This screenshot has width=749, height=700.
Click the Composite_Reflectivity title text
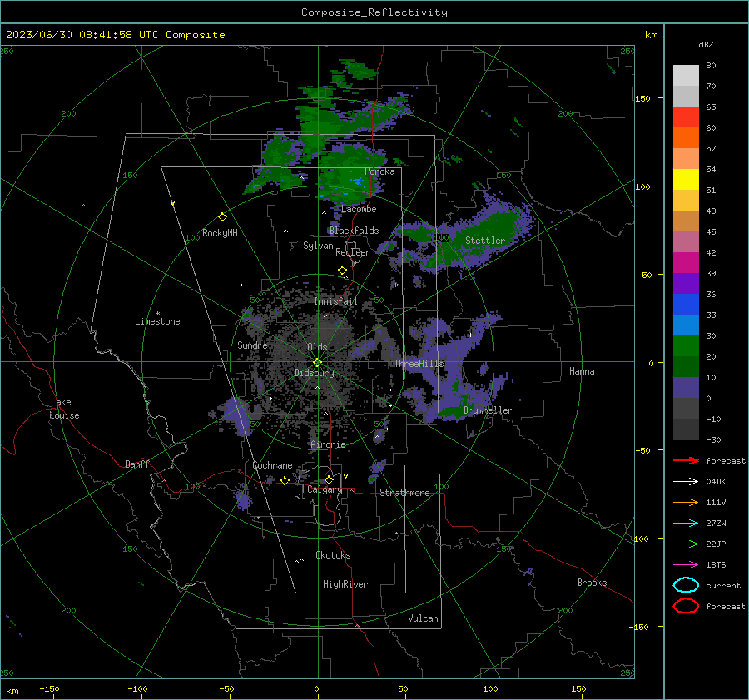click(374, 12)
